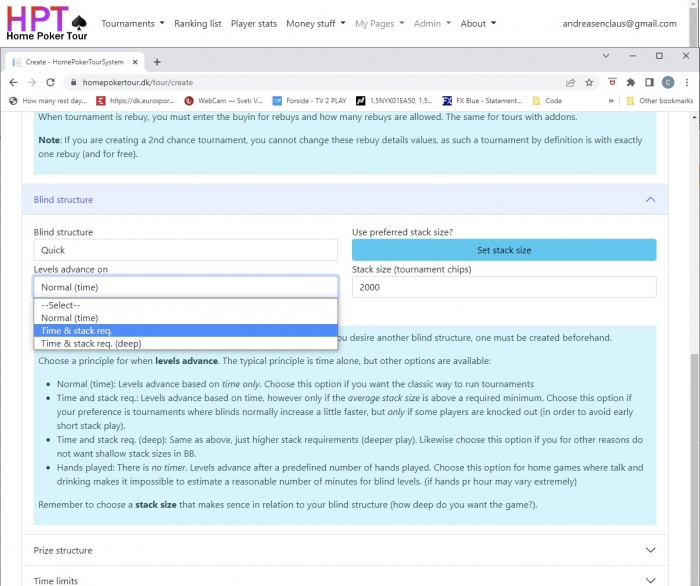Click the 'Create - HomePokerTourSystem' browser tab

click(75, 62)
